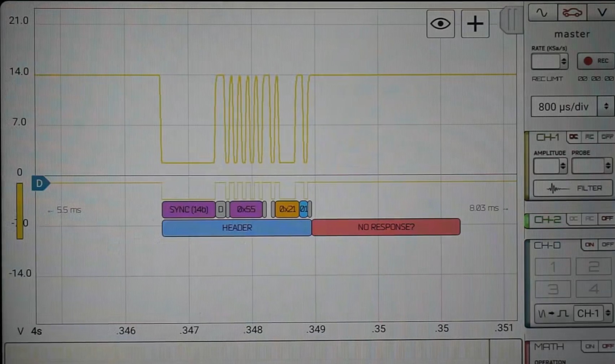
Task: Select digital channel 4 button
Action: (x=593, y=289)
